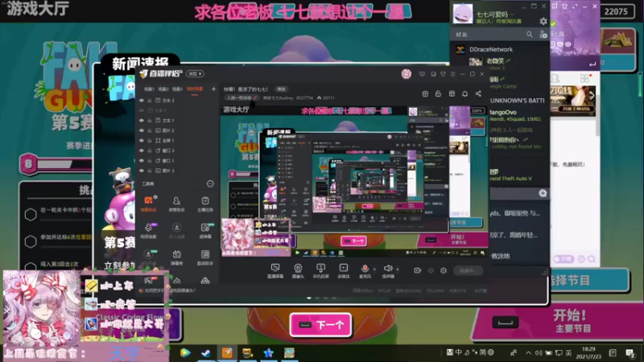The height and width of the screenshot is (362, 644).
Task: Click 修改 button beside stream title
Action: (281, 89)
